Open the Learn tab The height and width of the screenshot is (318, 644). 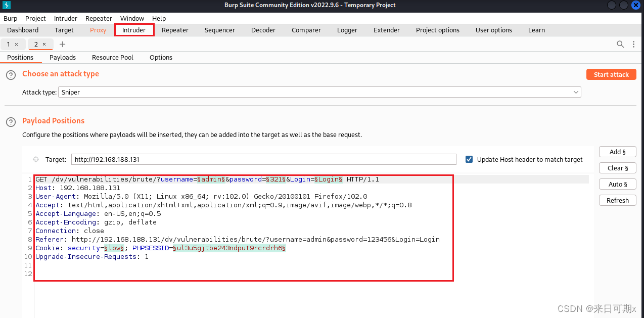click(536, 30)
